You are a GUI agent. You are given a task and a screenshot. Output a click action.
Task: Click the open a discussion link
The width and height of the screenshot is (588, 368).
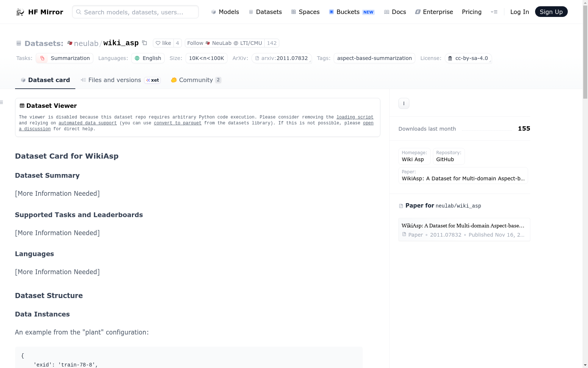tap(196, 126)
